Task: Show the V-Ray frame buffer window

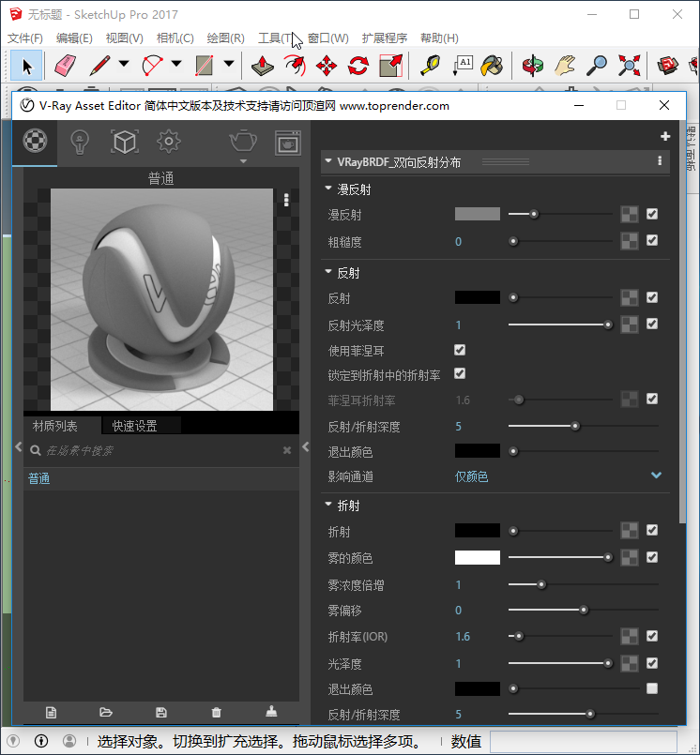Action: 288,143
